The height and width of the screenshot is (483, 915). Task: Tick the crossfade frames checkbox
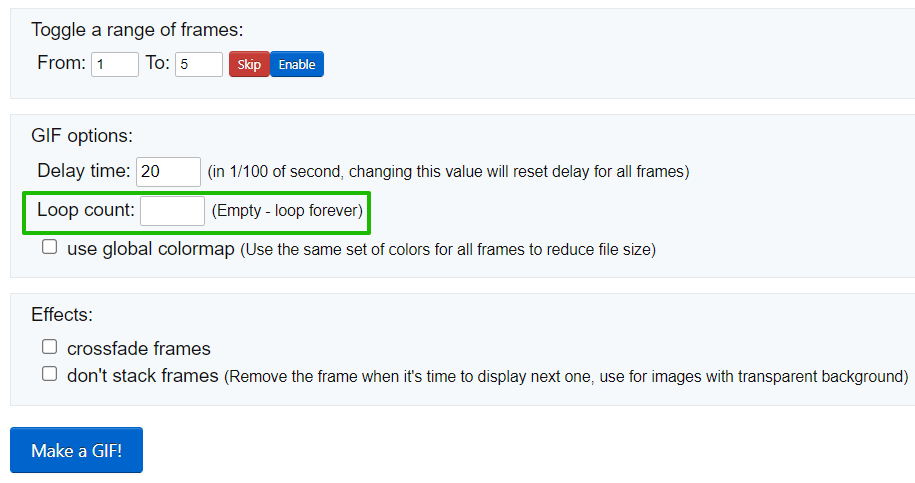50,347
